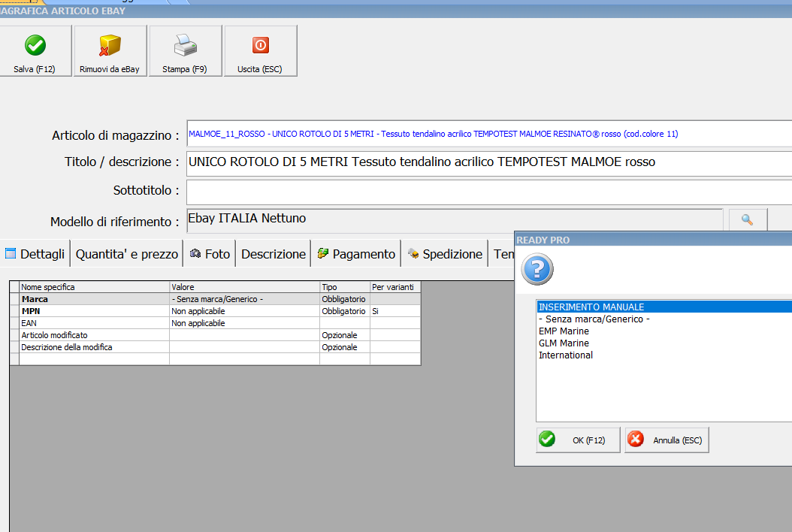This screenshot has height=532, width=792.
Task: Click the Modello di riferimento field
Action: click(455, 221)
